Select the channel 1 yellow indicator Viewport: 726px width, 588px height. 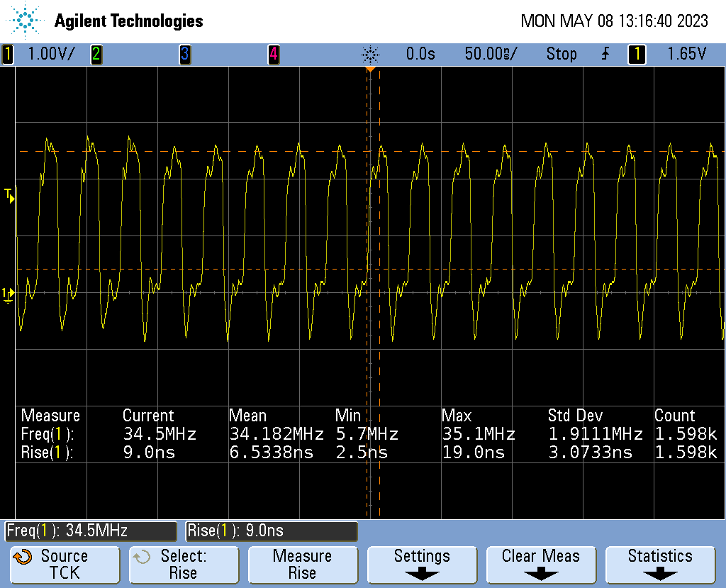(x=8, y=54)
